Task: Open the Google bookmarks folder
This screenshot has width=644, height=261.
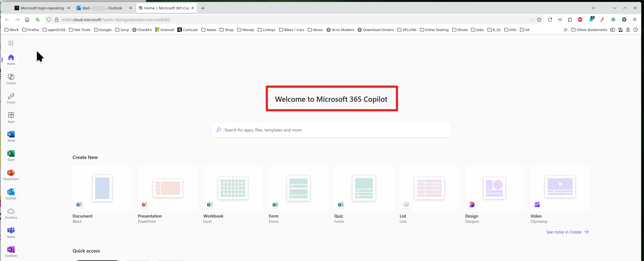Action: [x=103, y=30]
